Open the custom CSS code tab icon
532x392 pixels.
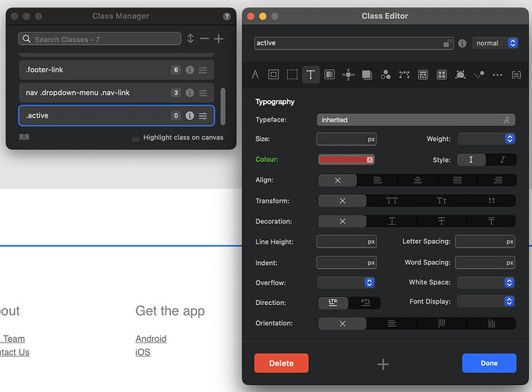point(516,75)
